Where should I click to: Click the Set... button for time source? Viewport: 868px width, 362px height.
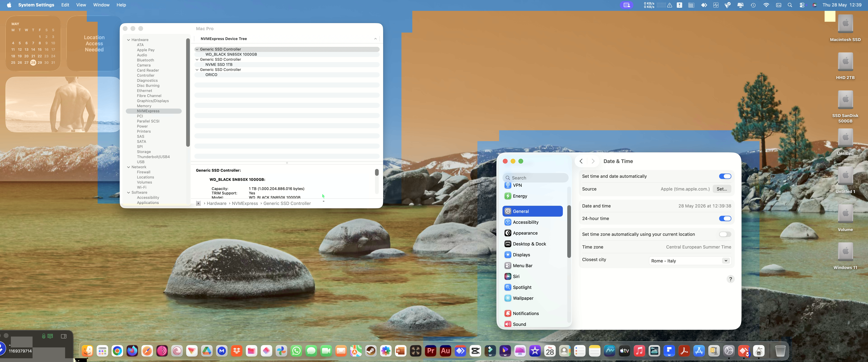coord(722,189)
